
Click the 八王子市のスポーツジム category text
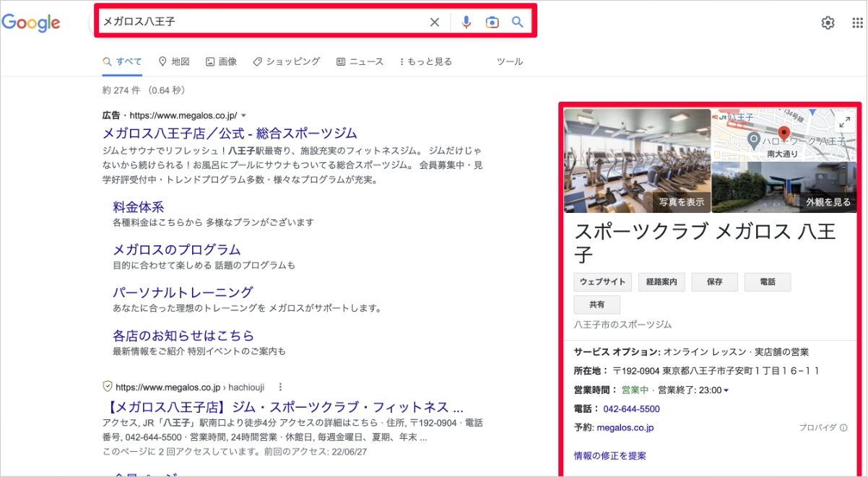tap(622, 325)
